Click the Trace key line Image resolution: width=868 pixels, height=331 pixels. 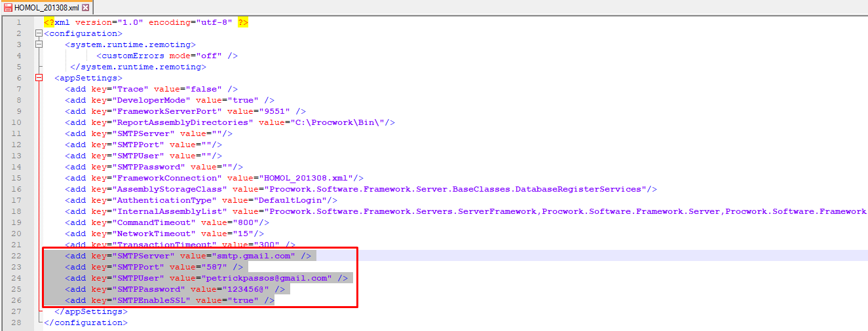click(x=151, y=89)
